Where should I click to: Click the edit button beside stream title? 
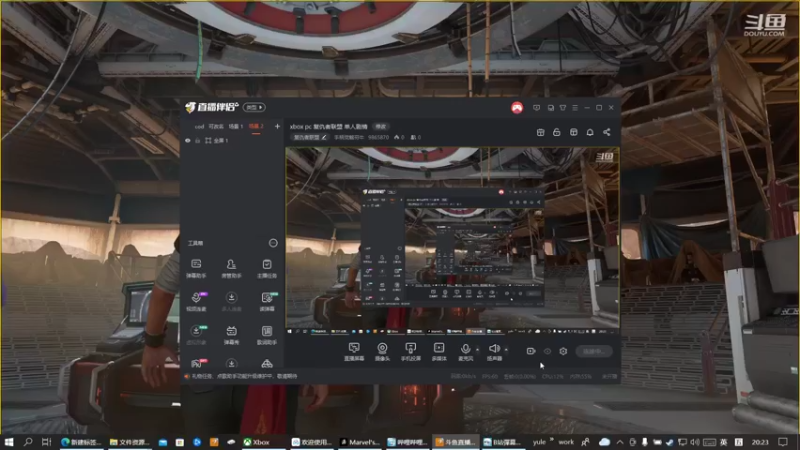(381, 126)
